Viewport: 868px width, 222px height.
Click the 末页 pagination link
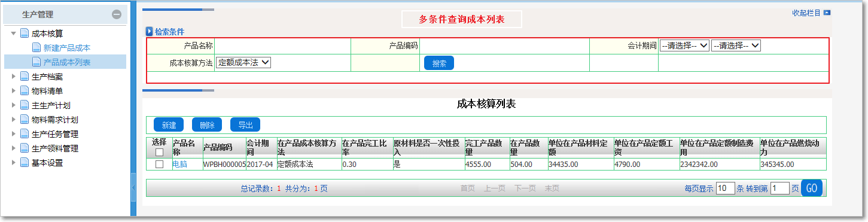tap(552, 188)
